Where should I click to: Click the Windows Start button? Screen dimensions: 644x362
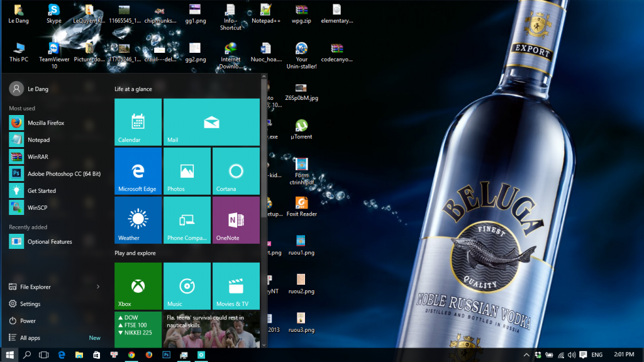click(9, 355)
